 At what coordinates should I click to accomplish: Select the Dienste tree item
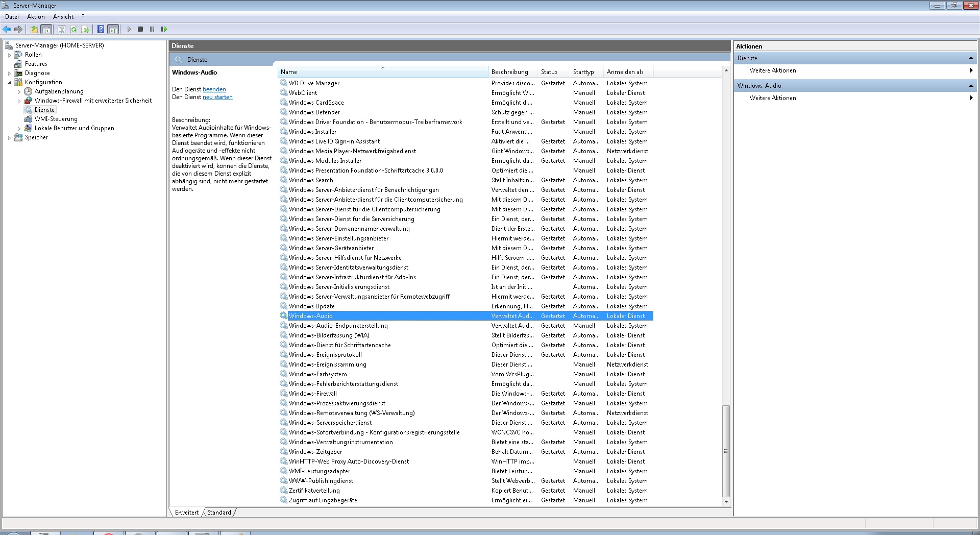tap(44, 110)
